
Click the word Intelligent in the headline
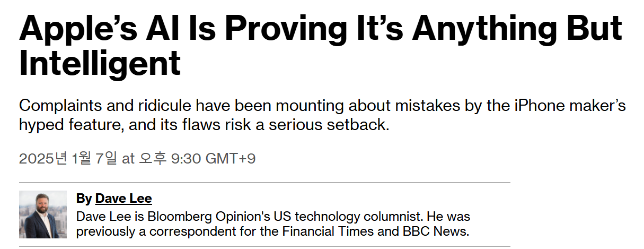(100, 63)
